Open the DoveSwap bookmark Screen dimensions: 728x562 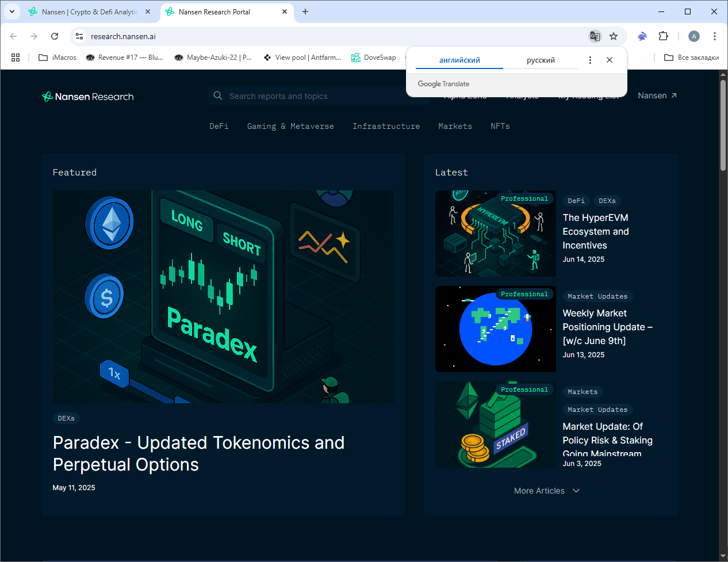(x=374, y=58)
